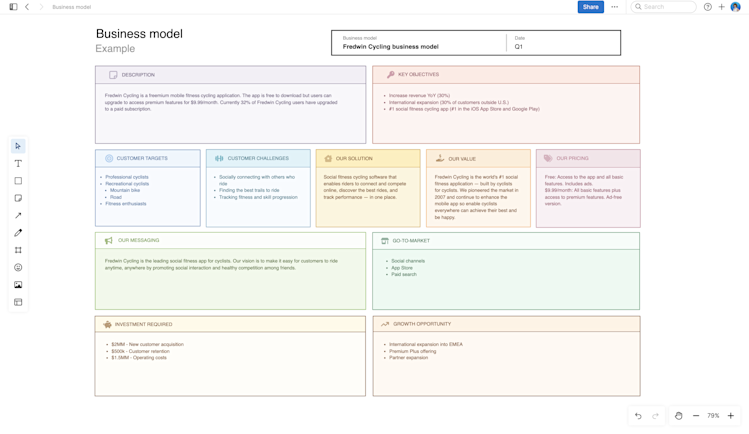Click the Customer Challenges icon
Screen dimensions: 749x434
pyautogui.click(x=219, y=158)
